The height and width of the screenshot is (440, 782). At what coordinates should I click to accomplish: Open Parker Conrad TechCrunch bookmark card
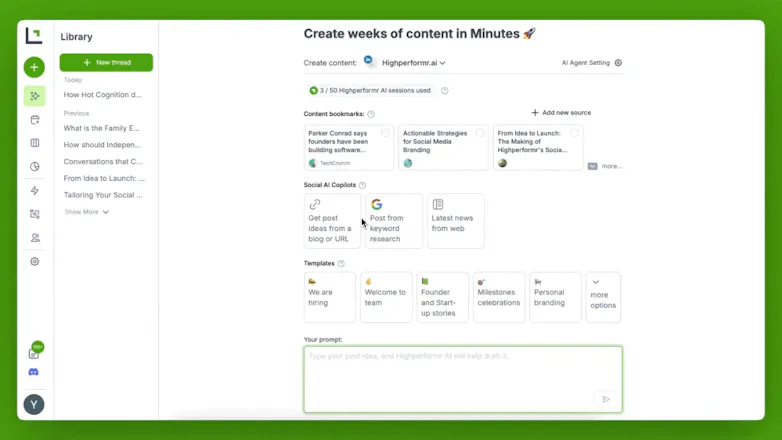349,148
